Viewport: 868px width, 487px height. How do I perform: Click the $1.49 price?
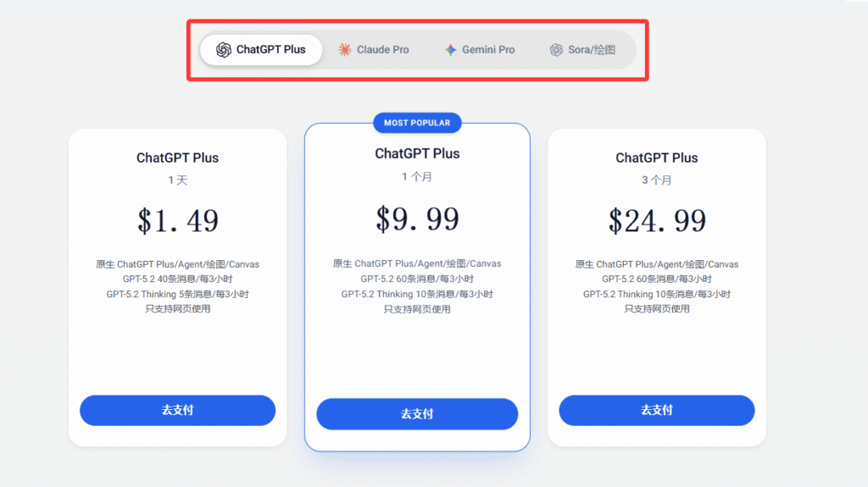(178, 221)
